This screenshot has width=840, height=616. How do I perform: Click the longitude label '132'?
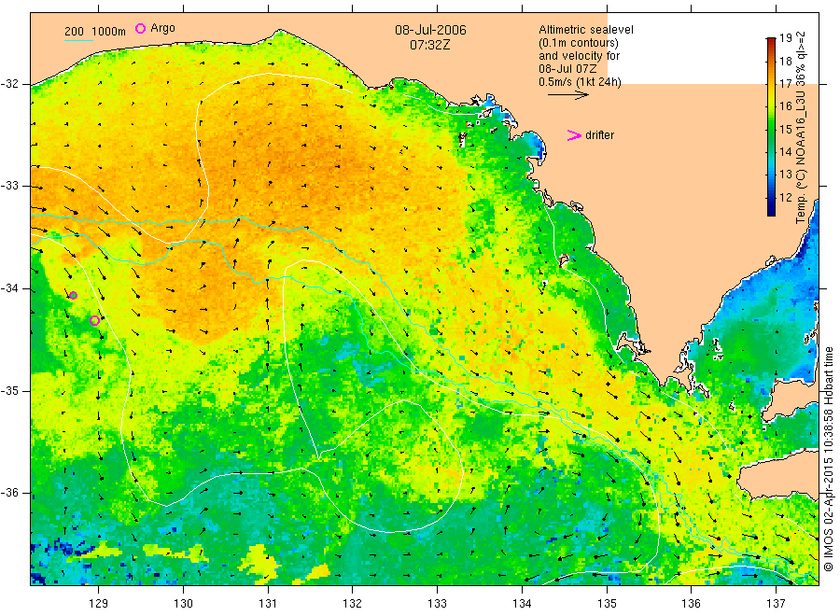click(x=353, y=604)
